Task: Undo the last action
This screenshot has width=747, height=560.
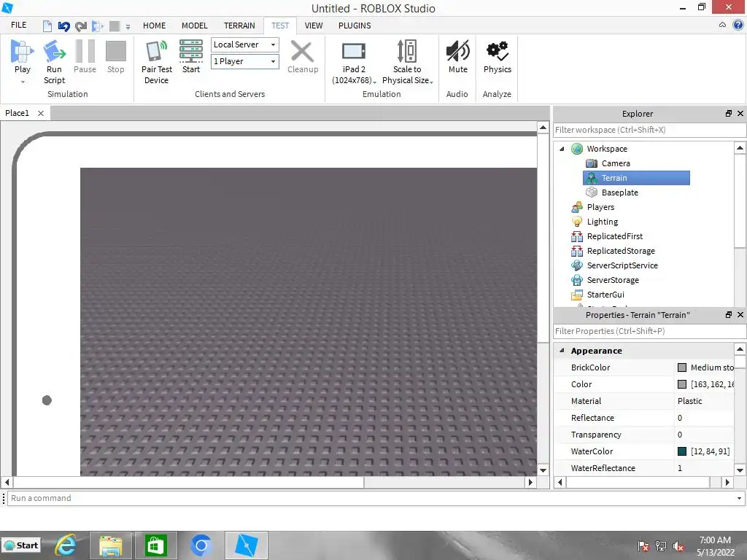Action: tap(64, 26)
